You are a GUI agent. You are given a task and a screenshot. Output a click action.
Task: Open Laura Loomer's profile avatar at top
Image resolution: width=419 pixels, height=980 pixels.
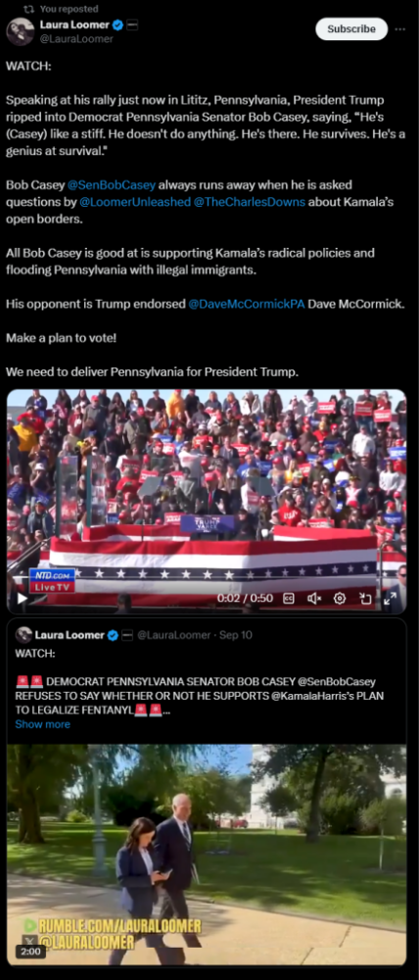20,31
